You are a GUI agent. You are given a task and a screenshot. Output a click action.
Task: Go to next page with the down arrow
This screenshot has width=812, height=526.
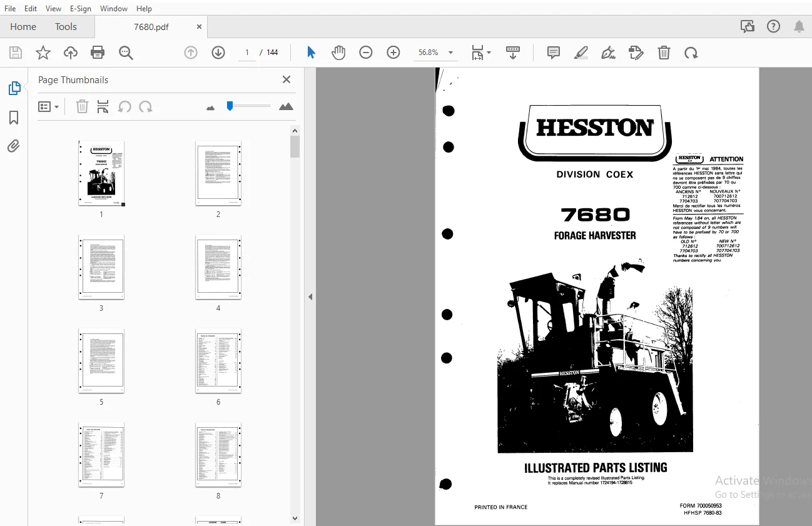(218, 53)
